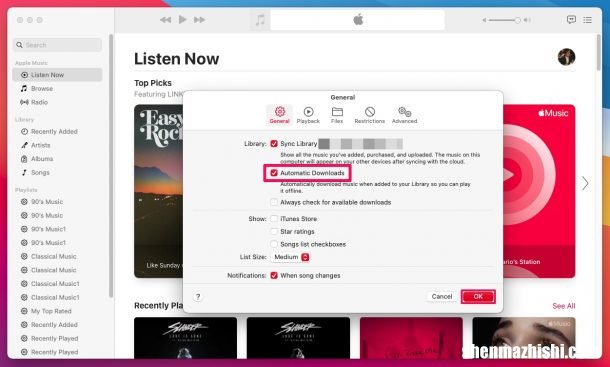Switch to the Advanced preferences tab
This screenshot has height=367, width=610.
tap(405, 115)
